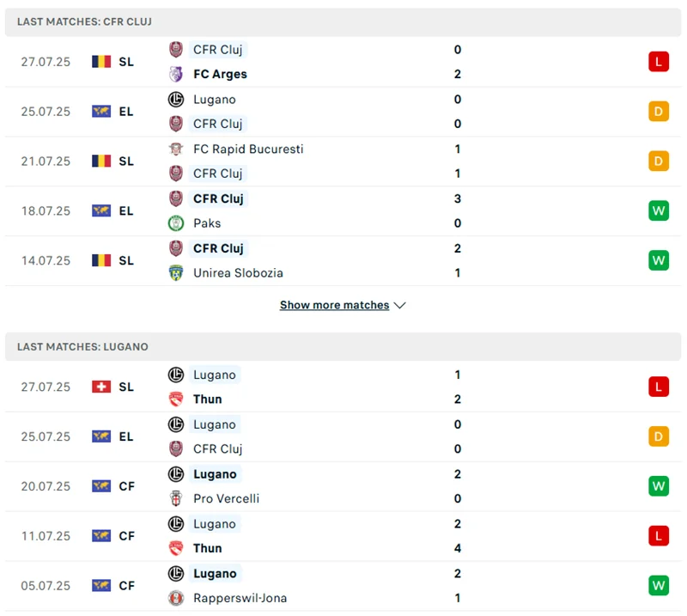Click orange D badge for Rapid Bucuresti match
The height and width of the screenshot is (616, 687).
659,161
